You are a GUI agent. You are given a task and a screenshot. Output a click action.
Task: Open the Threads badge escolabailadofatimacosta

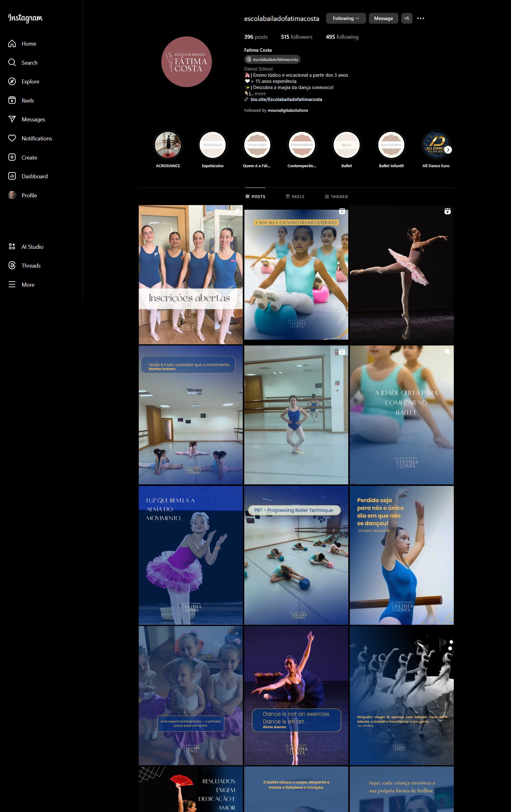coord(272,59)
